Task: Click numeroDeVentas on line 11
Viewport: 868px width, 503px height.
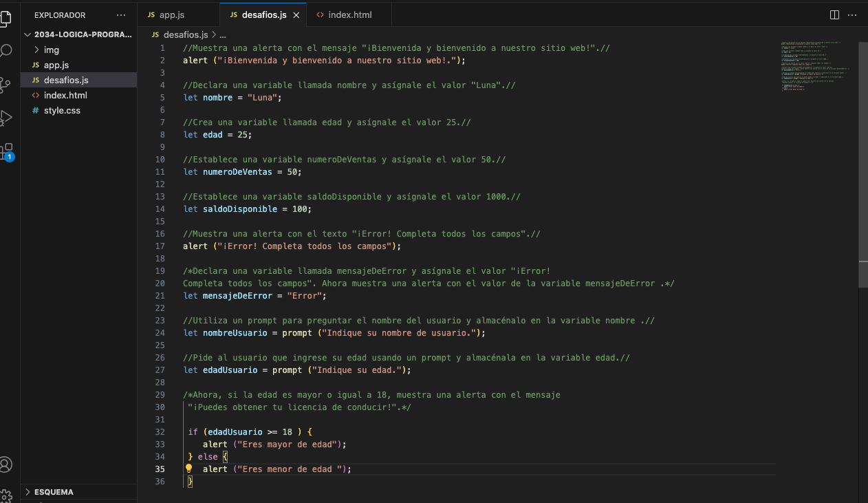Action: tap(237, 172)
